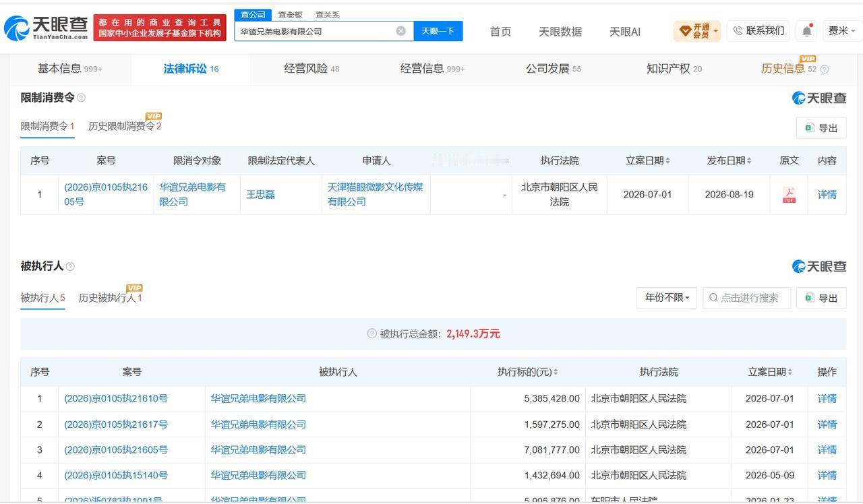Open case (2026)京0105执21617号

coord(116,424)
